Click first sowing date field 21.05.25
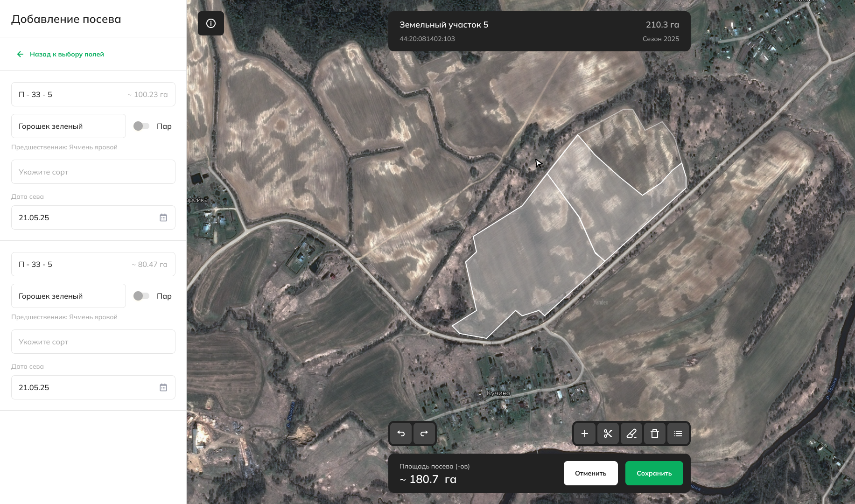The height and width of the screenshot is (504, 855). pyautogui.click(x=93, y=217)
